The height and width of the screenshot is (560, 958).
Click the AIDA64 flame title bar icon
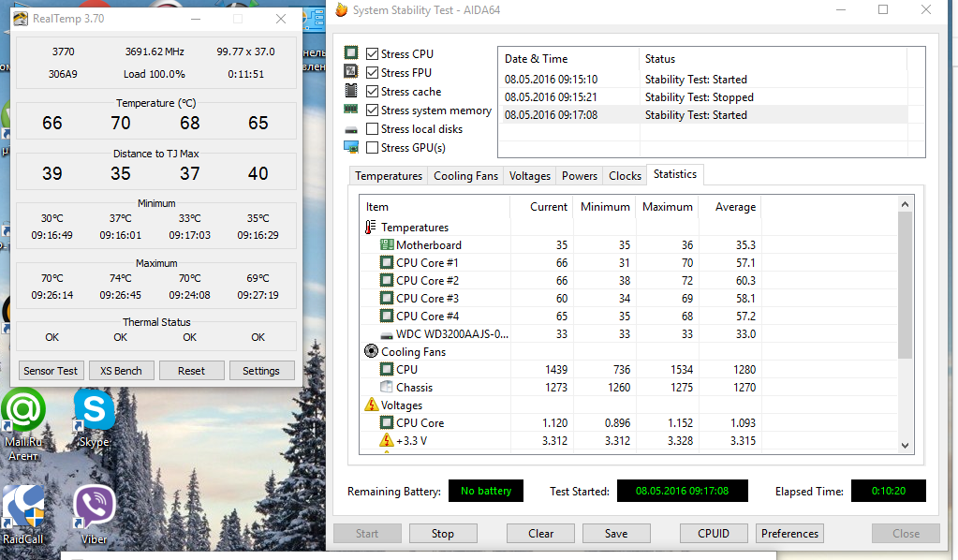click(342, 9)
